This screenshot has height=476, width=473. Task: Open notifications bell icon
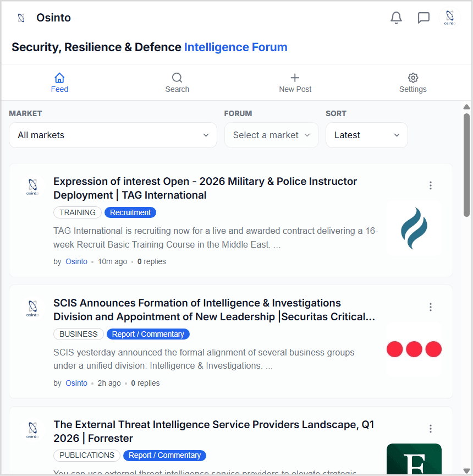point(396,18)
